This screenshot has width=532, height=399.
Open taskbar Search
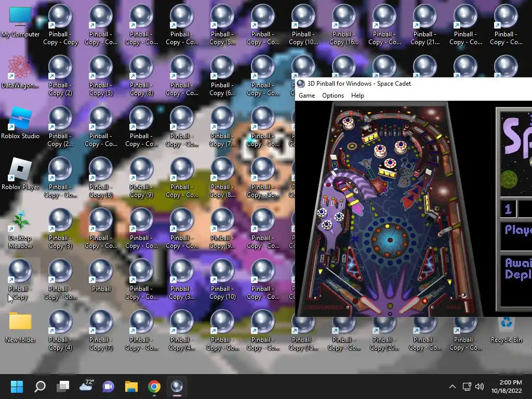[x=40, y=387]
